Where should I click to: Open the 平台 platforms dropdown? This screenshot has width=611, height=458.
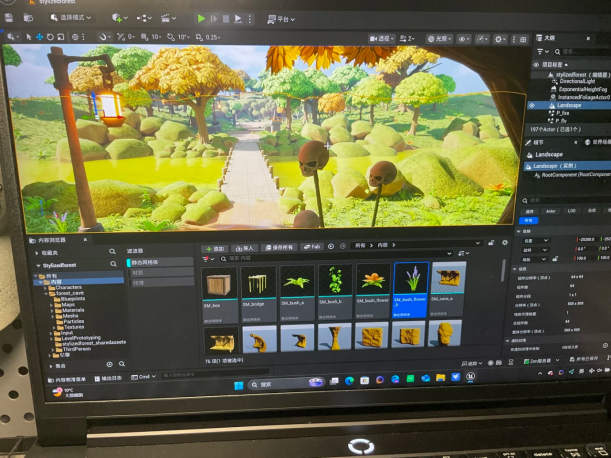pyautogui.click(x=282, y=19)
